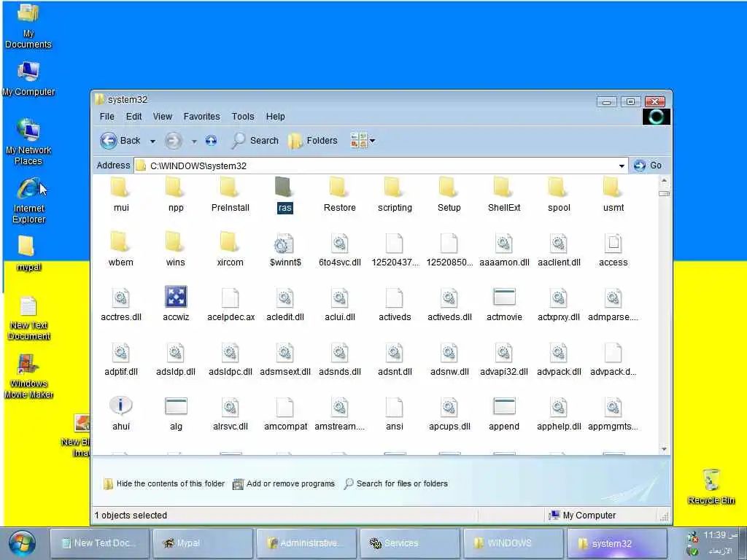Select the 6to4svc.dll file
Viewport: 747px width, 560px height.
(340, 249)
